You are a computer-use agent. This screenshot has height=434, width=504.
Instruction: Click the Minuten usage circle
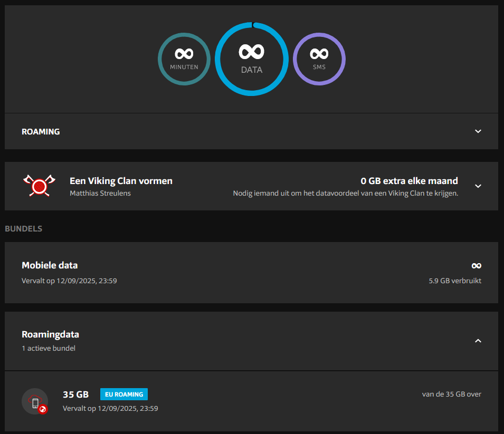(x=184, y=59)
